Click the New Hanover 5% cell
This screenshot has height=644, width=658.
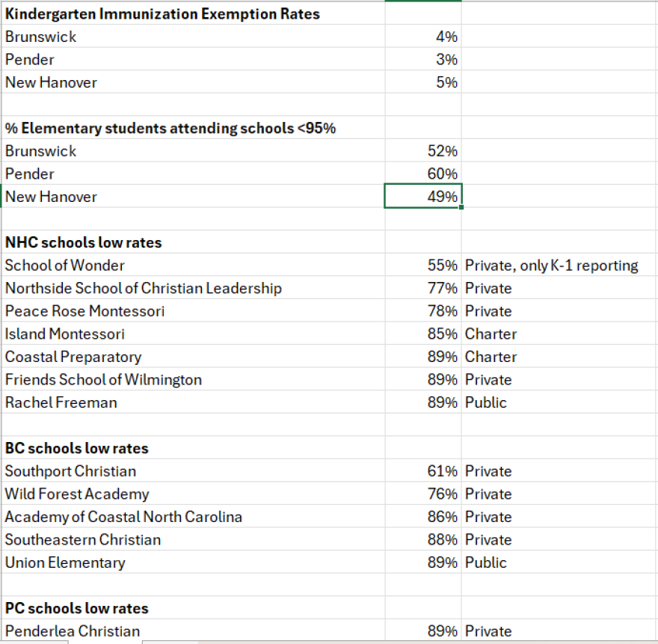coord(422,82)
